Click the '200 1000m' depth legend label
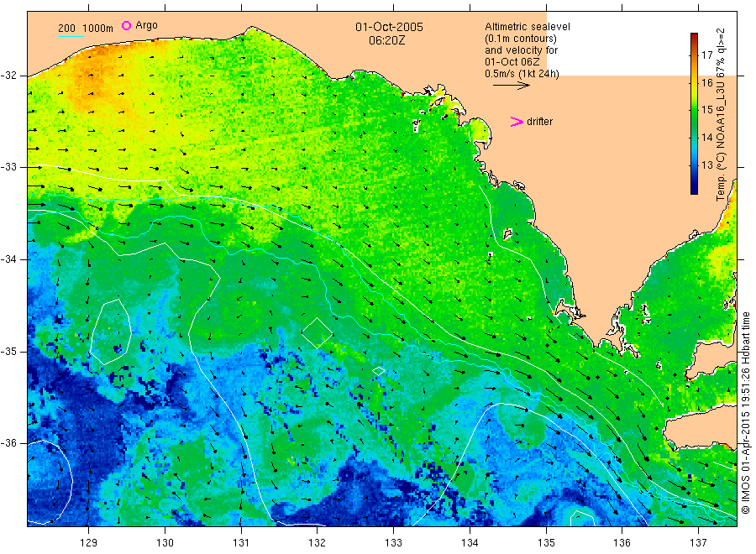The height and width of the screenshot is (554, 756). (86, 29)
